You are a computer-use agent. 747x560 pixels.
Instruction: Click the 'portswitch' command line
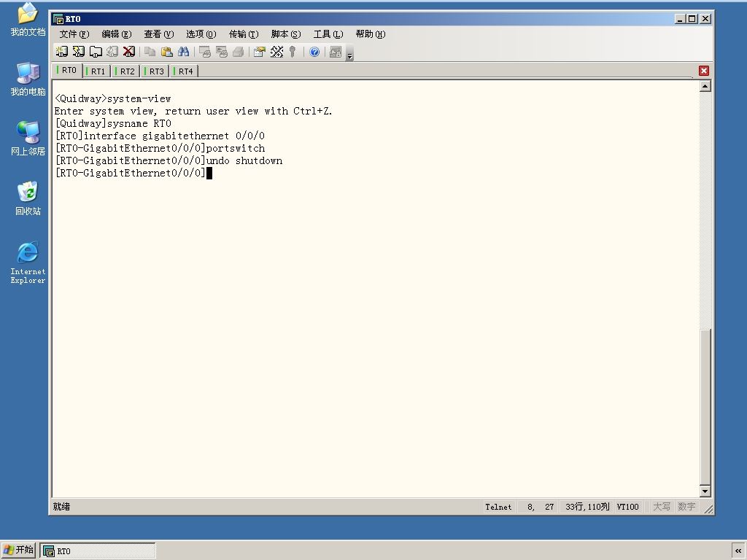click(x=160, y=148)
